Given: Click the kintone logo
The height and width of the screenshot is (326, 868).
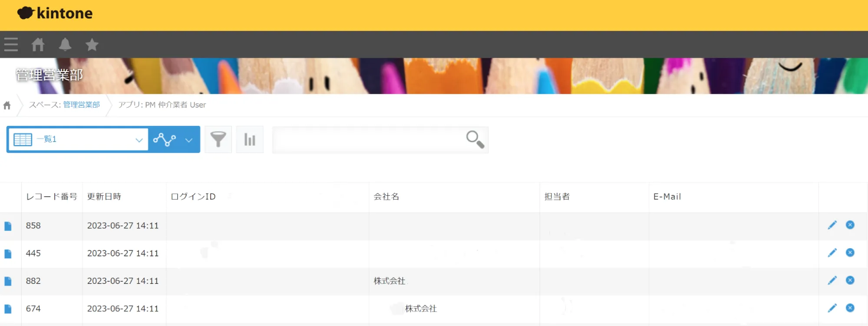Looking at the screenshot, I should (x=55, y=13).
